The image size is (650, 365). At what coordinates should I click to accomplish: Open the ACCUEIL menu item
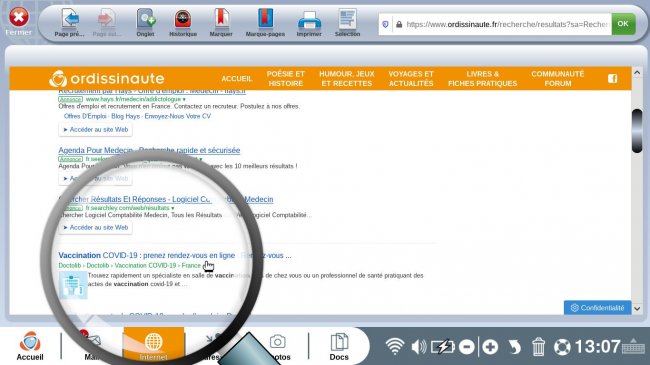click(237, 79)
